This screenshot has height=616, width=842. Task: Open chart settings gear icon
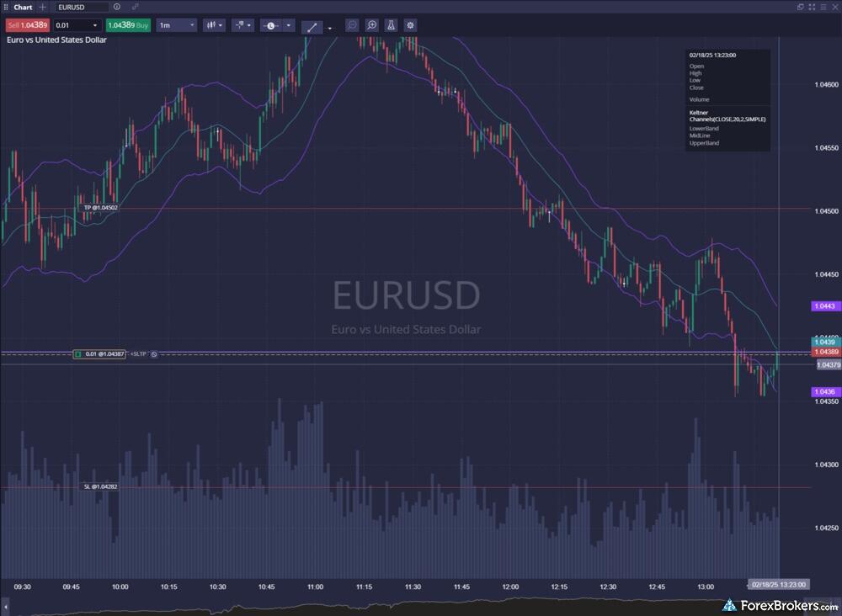(410, 25)
